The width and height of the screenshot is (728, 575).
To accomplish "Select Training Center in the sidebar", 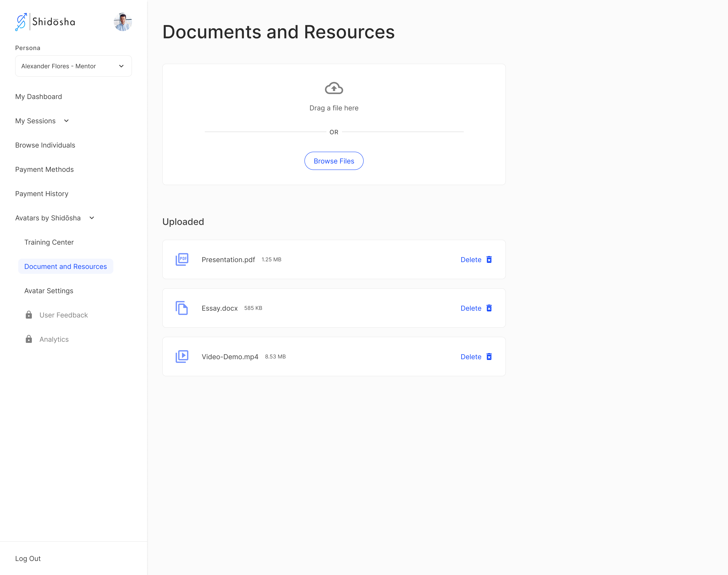I will (x=49, y=242).
